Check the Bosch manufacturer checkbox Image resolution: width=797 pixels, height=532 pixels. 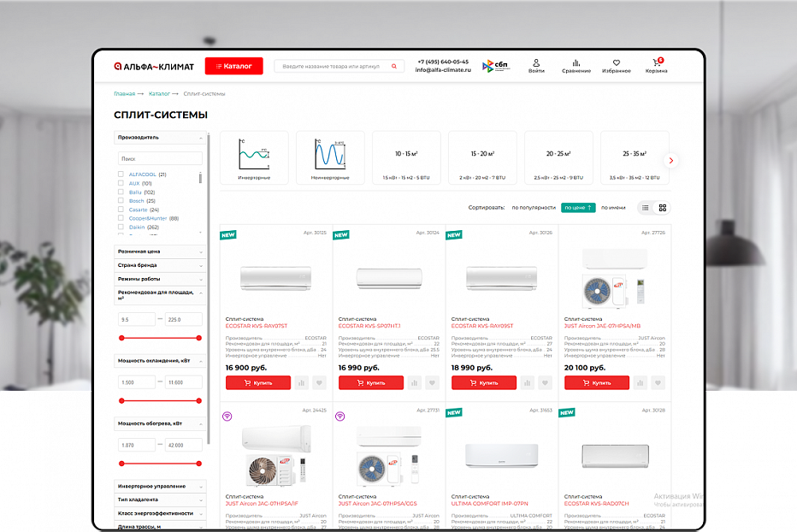[x=121, y=200]
